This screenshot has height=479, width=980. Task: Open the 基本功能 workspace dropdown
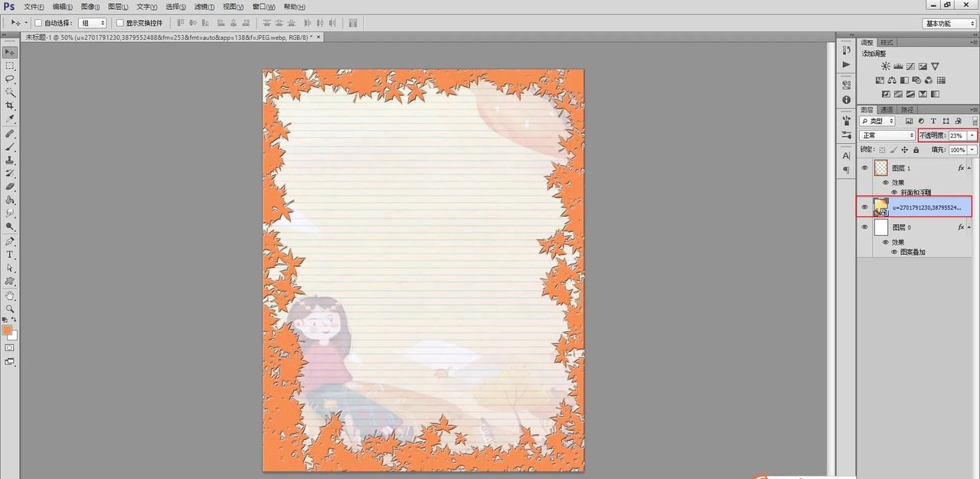coord(949,23)
